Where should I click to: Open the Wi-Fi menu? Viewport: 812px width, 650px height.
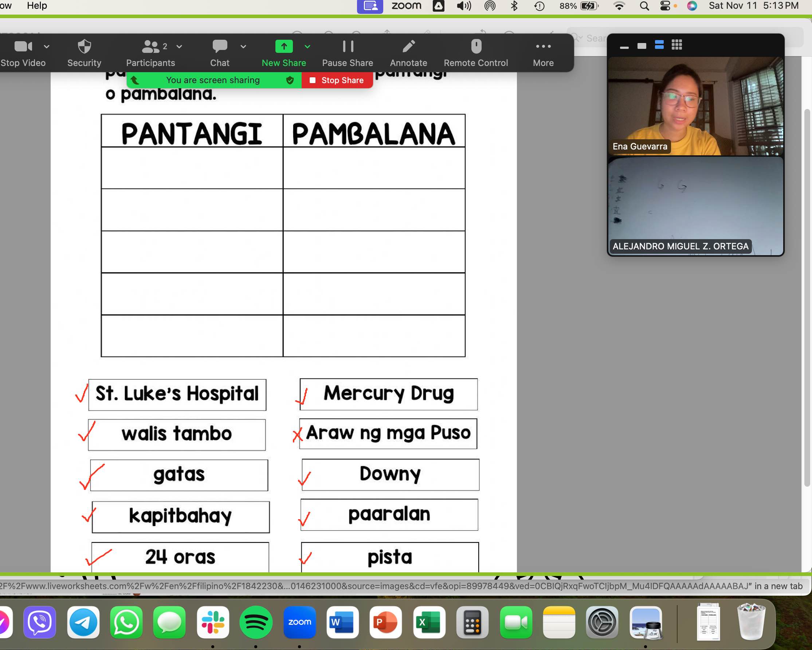pyautogui.click(x=619, y=6)
